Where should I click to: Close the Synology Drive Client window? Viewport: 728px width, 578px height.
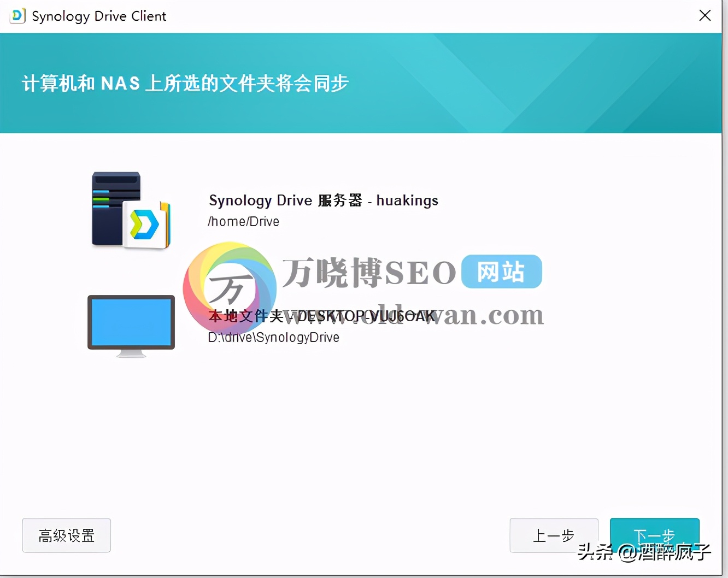(x=705, y=15)
